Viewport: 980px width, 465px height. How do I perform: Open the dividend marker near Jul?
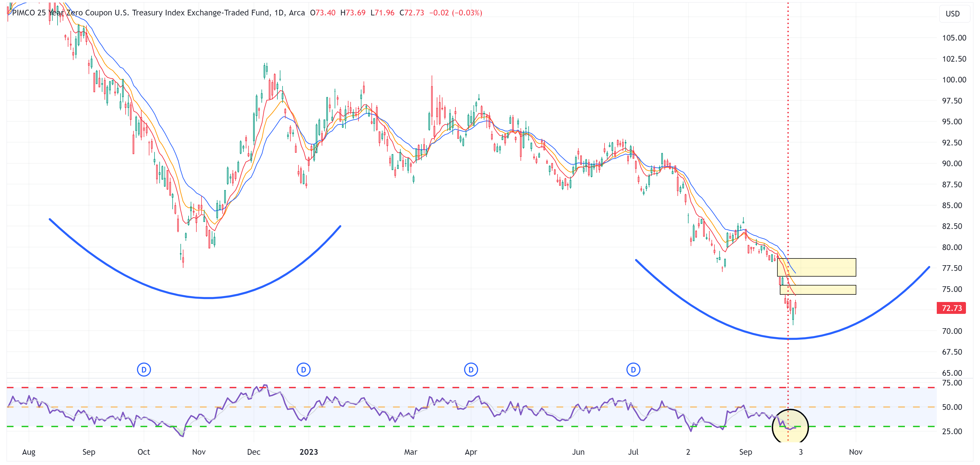click(633, 369)
